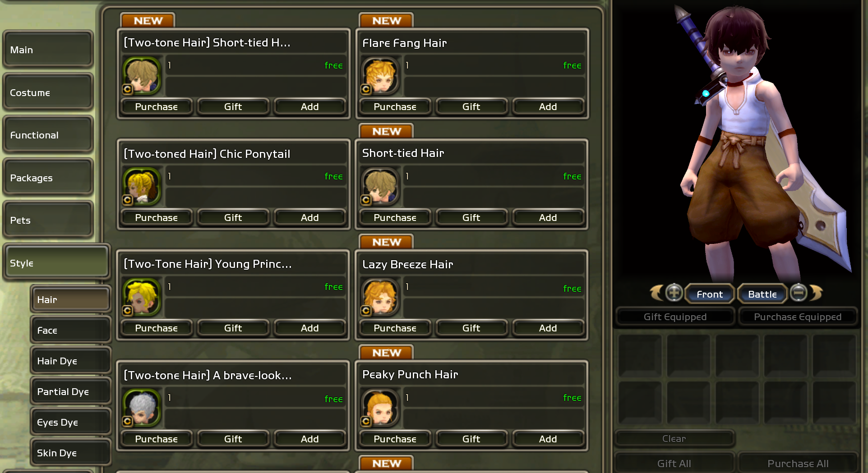The image size is (868, 473).
Task: Select Face subcategory under Style
Action: (x=70, y=330)
